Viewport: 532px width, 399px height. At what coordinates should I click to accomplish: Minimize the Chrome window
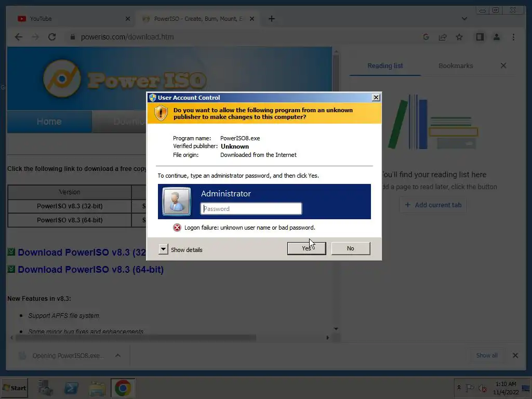(482, 10)
